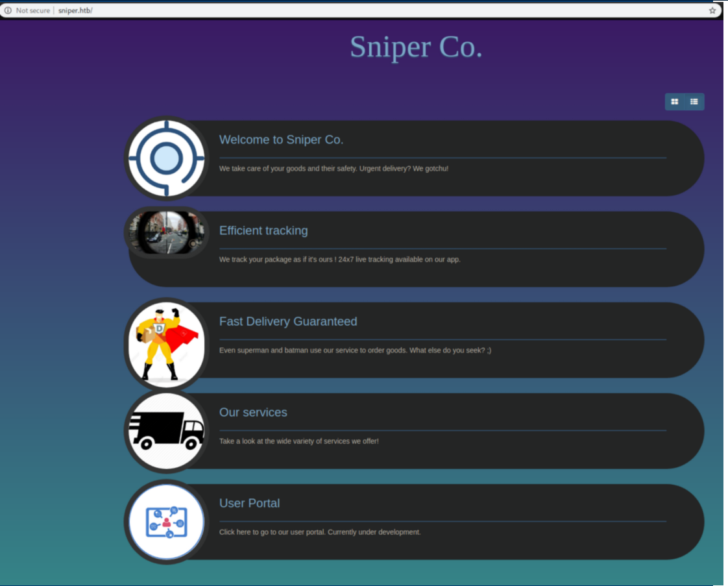Open the Sniper Co. page title

[x=416, y=47]
